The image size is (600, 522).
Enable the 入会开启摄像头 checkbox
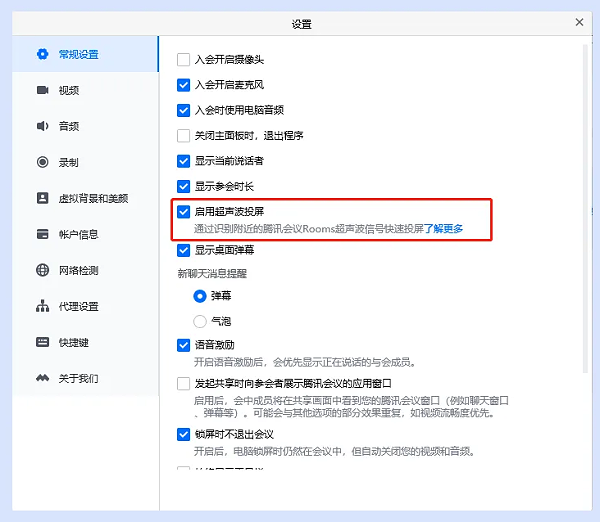coord(184,60)
